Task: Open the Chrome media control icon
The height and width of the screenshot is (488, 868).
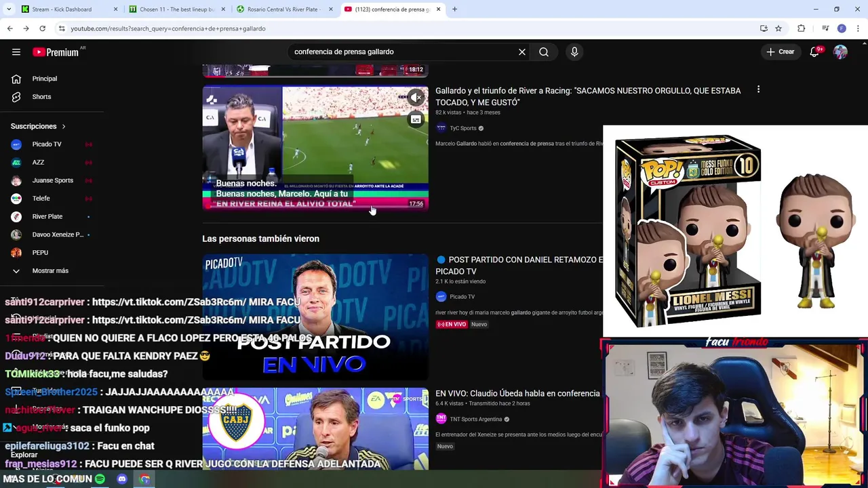Action: (825, 28)
